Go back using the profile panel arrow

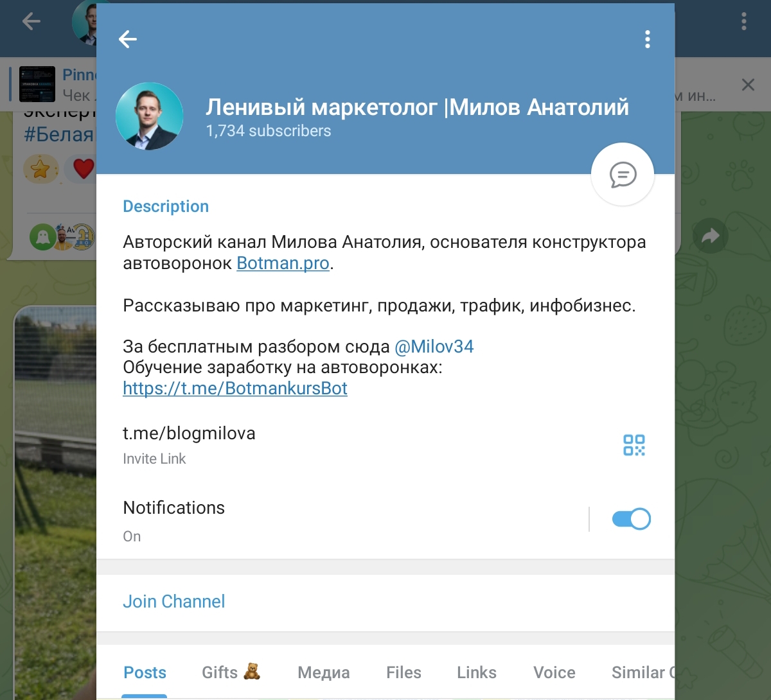128,40
